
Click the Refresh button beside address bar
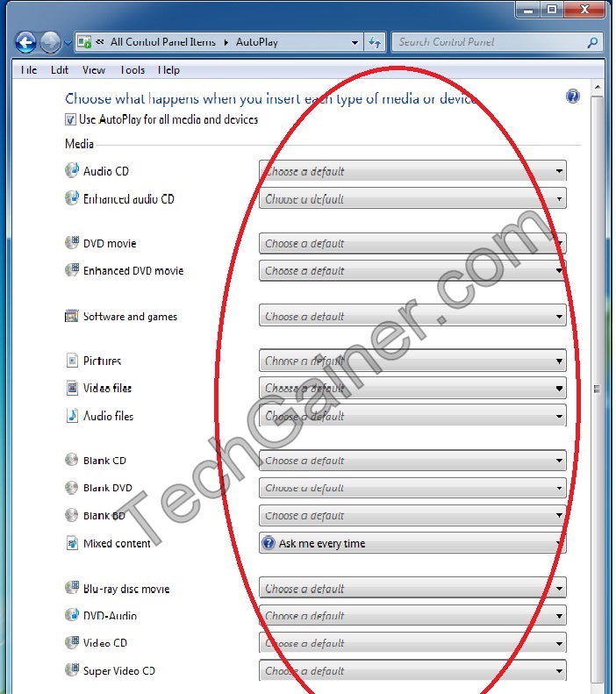point(376,41)
